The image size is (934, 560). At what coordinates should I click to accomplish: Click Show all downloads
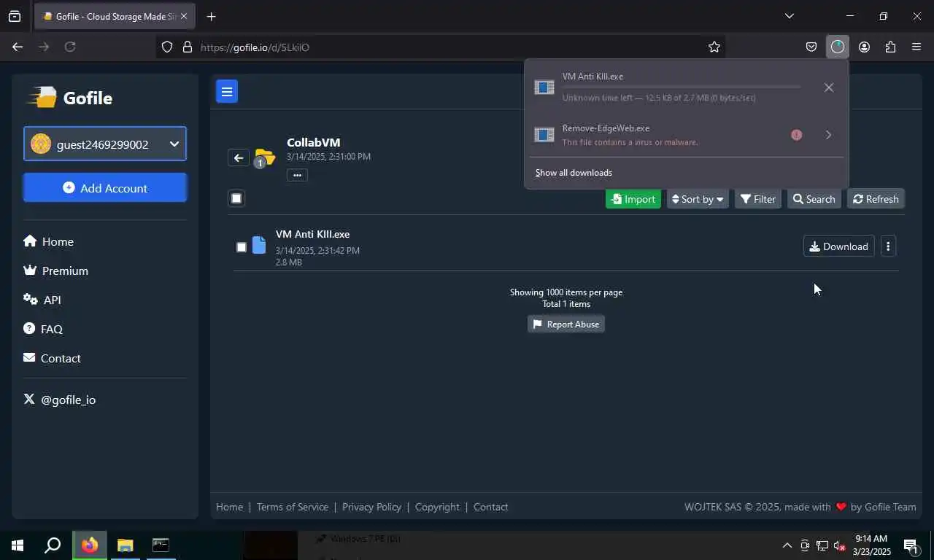click(x=574, y=173)
